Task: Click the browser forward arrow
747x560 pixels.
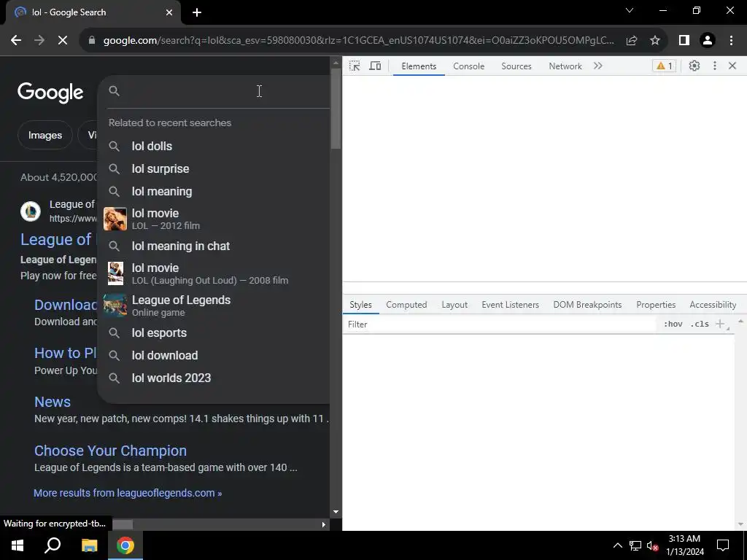Action: pyautogui.click(x=39, y=41)
